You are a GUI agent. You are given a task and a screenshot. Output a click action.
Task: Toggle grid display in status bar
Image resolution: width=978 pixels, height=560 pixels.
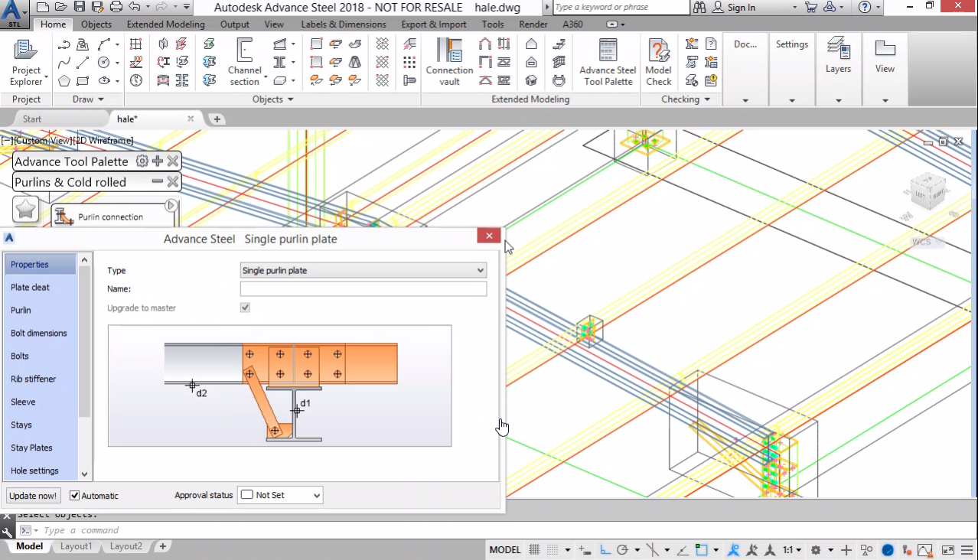[534, 550]
